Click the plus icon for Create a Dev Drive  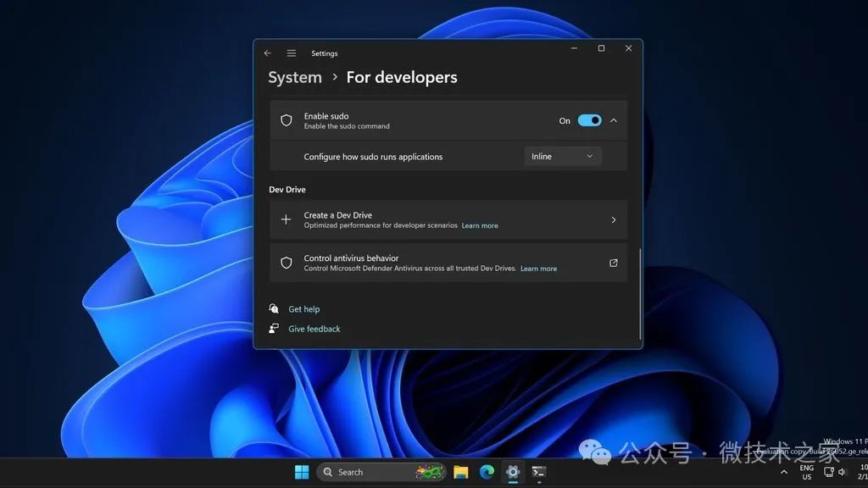click(x=287, y=219)
